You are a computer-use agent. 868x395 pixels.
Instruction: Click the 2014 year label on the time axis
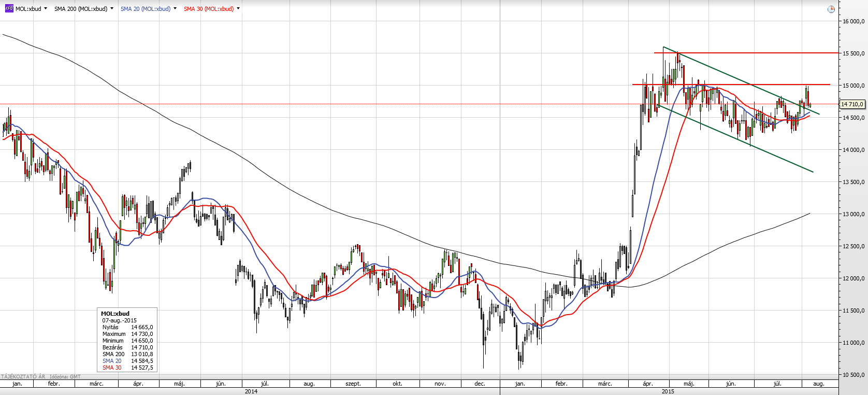point(251,391)
